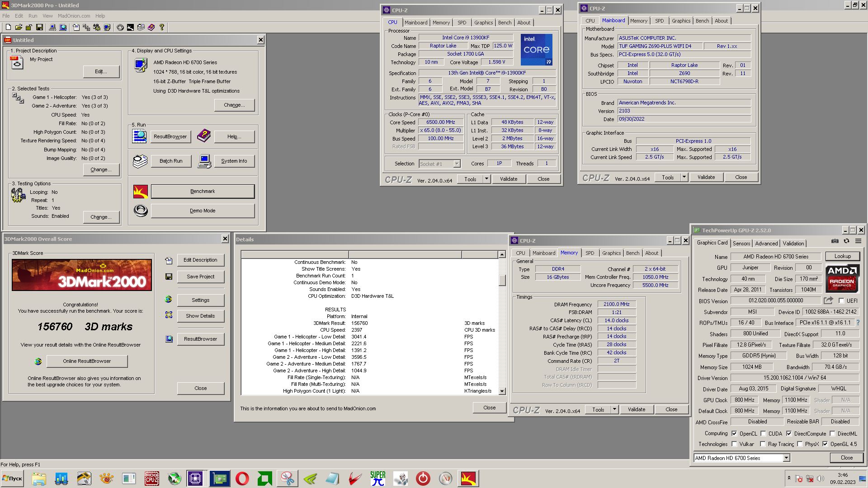Click Validate in CPU-Z Mainboard window
The height and width of the screenshot is (488, 868).
pyautogui.click(x=706, y=177)
